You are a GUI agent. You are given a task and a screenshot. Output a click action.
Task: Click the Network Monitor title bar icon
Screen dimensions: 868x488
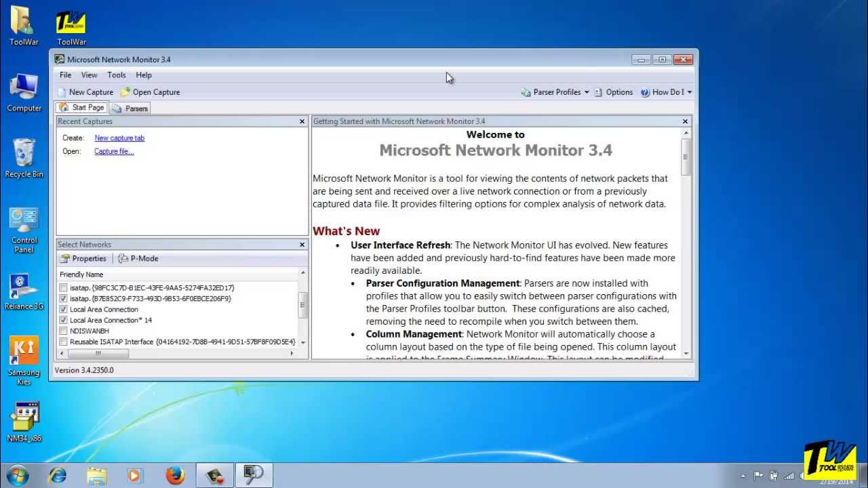(60, 60)
